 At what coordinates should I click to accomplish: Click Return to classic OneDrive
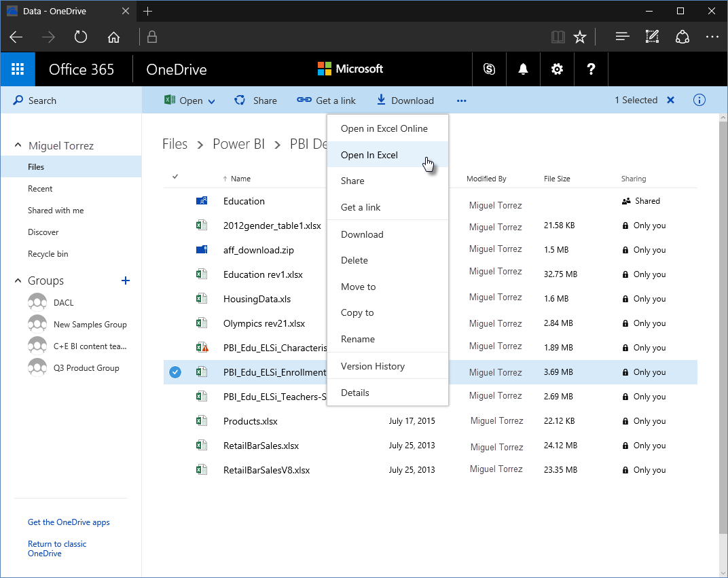click(57, 548)
